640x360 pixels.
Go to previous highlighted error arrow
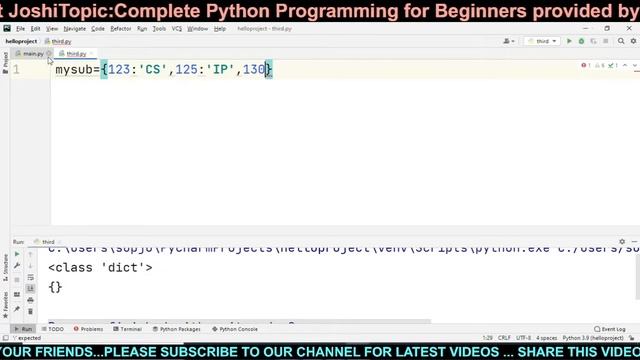(625, 65)
